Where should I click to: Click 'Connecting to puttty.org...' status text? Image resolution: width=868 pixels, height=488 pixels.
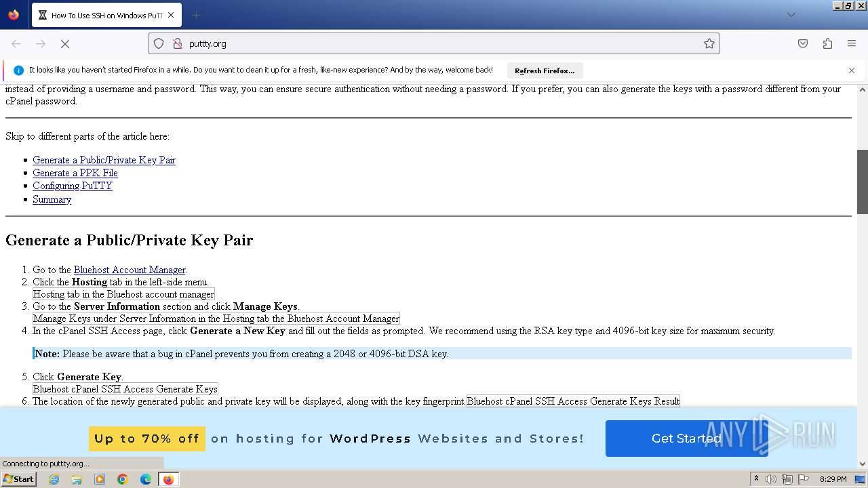tap(46, 464)
